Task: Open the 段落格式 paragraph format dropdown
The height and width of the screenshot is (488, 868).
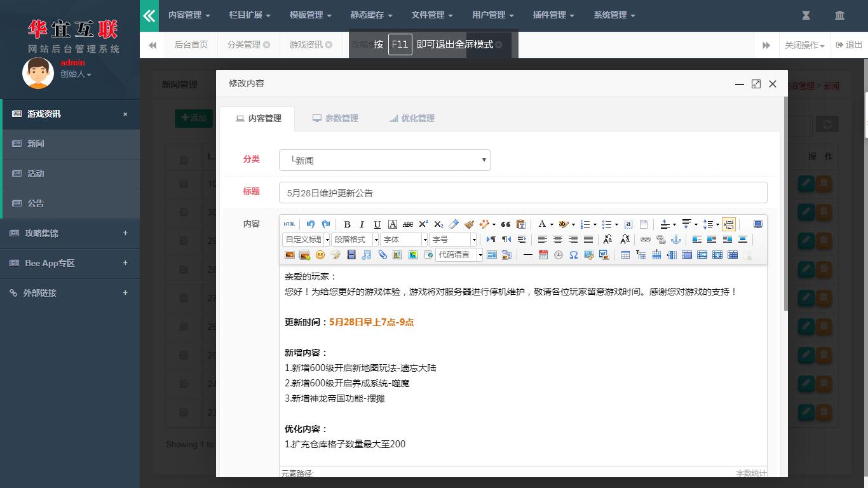Action: (x=355, y=240)
